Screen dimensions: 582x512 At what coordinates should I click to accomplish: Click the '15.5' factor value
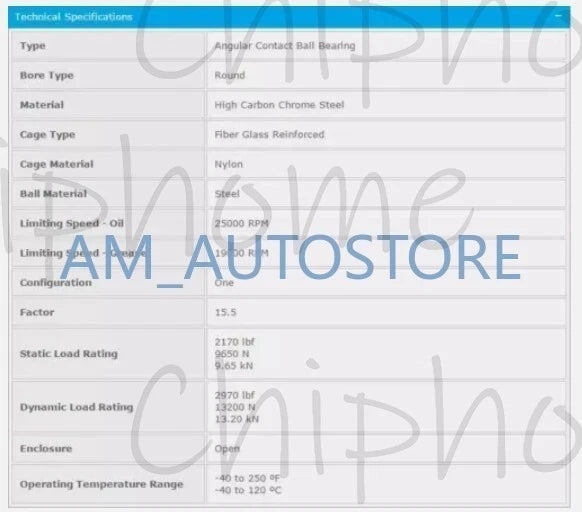tap(225, 312)
